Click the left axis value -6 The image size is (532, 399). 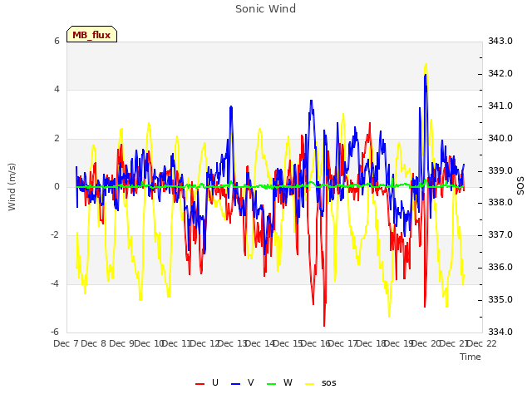[55, 332]
